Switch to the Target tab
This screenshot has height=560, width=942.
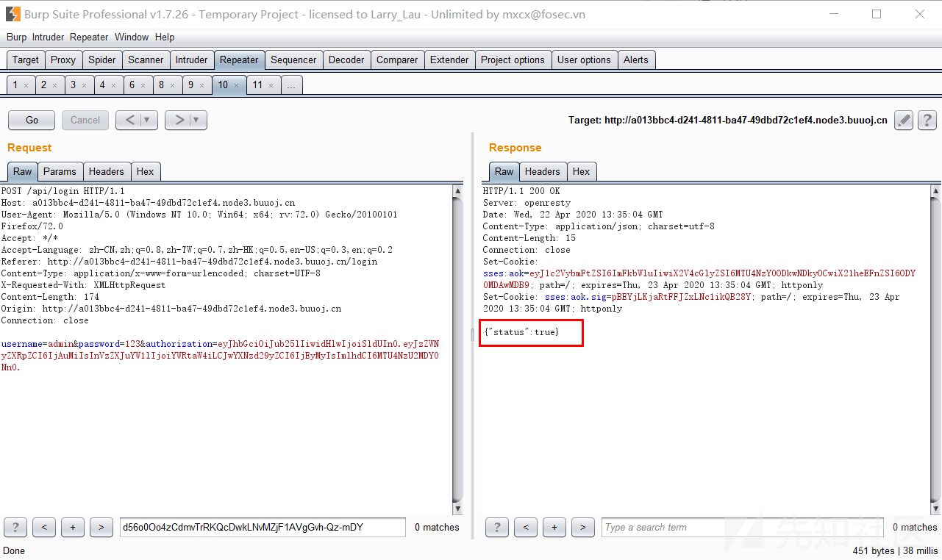tap(26, 60)
